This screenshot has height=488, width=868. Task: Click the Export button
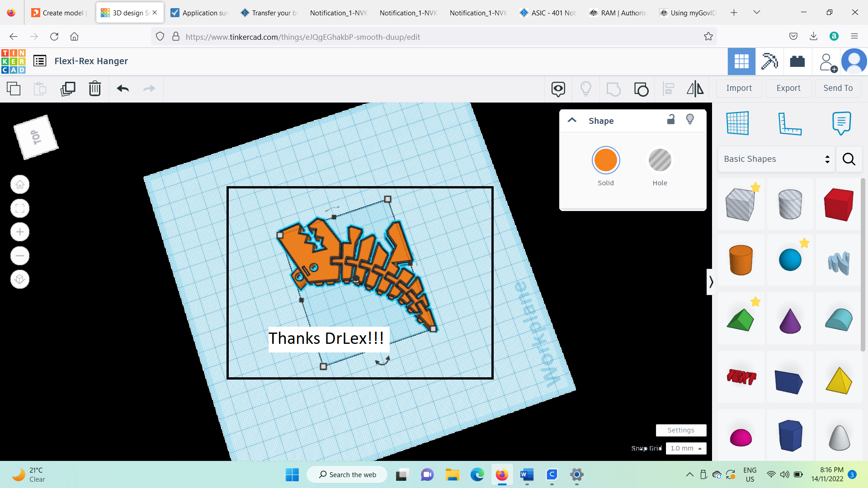(788, 88)
